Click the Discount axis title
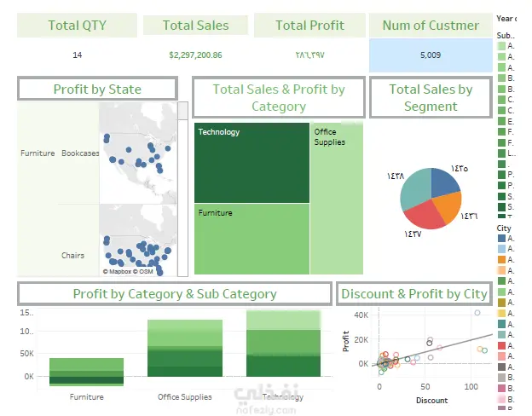The width and height of the screenshot is (532, 416). click(431, 401)
